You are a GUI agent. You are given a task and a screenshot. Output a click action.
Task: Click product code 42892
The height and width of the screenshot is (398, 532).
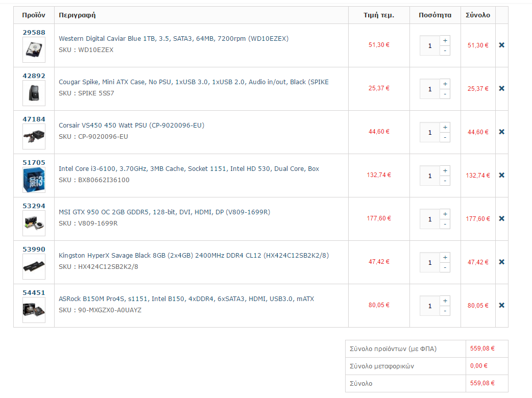[34, 76]
